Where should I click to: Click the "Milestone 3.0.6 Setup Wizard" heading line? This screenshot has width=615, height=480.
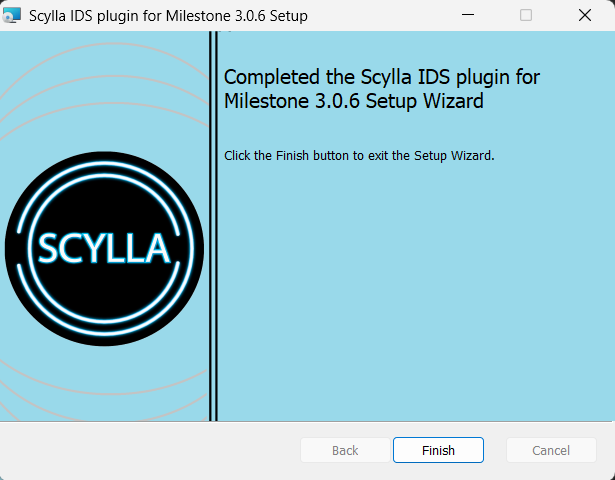pos(354,101)
